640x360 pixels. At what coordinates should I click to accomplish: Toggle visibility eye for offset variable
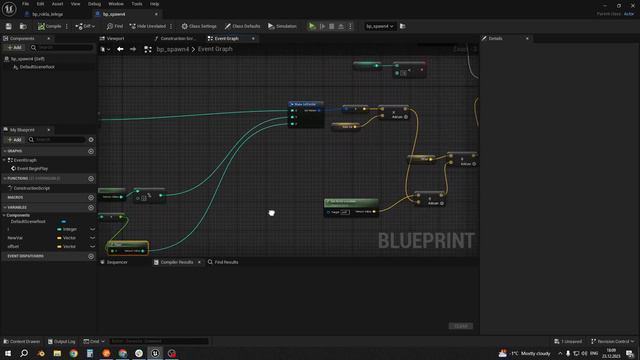[x=93, y=247]
